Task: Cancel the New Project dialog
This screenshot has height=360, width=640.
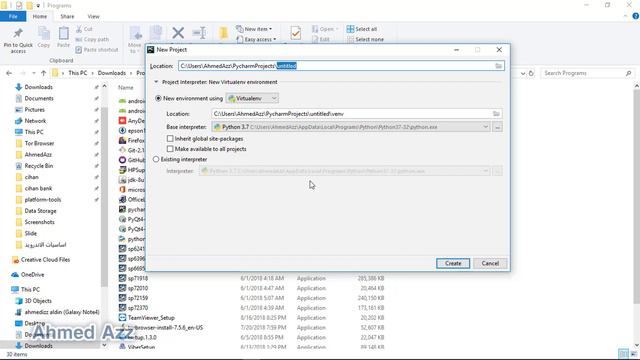Action: click(x=490, y=263)
